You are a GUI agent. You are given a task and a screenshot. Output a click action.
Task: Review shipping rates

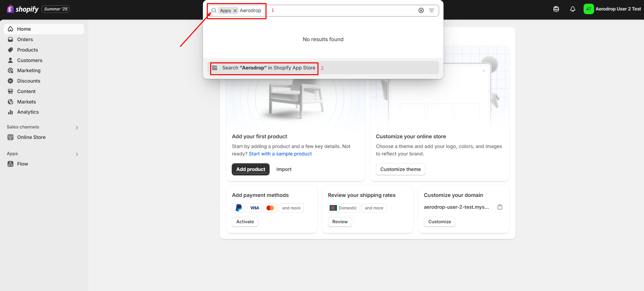click(x=340, y=222)
